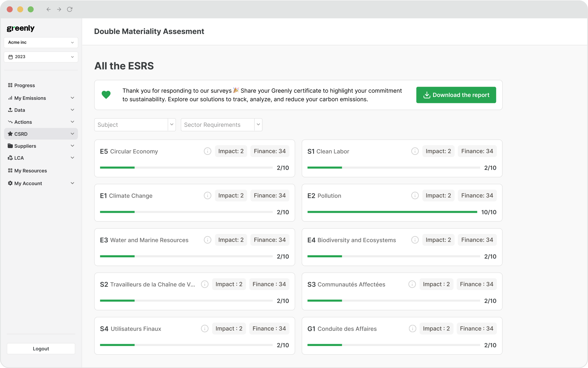Click the info icon on G1 Conduite des Affaires
This screenshot has width=588, height=368.
[x=412, y=328]
